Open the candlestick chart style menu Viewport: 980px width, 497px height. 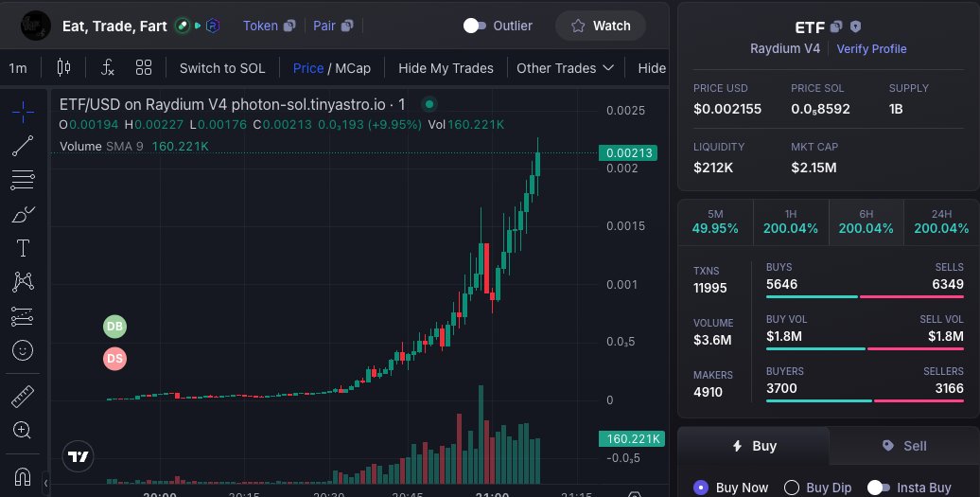coord(63,67)
